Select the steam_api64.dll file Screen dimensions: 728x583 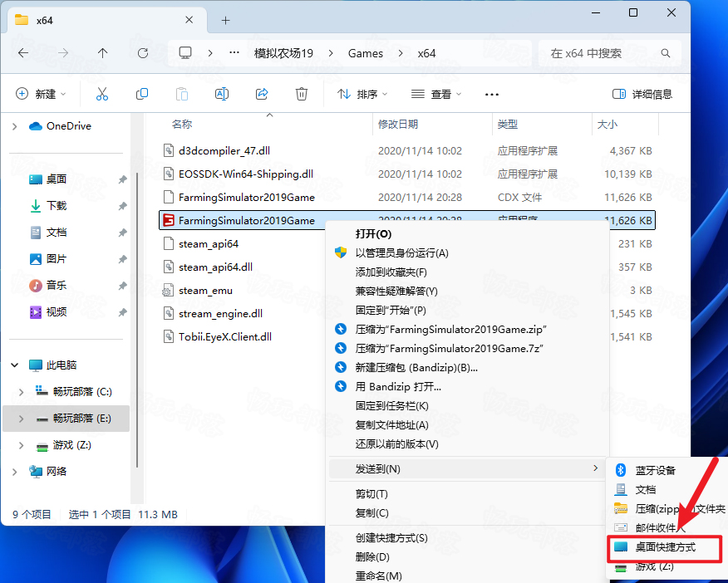pyautogui.click(x=215, y=267)
